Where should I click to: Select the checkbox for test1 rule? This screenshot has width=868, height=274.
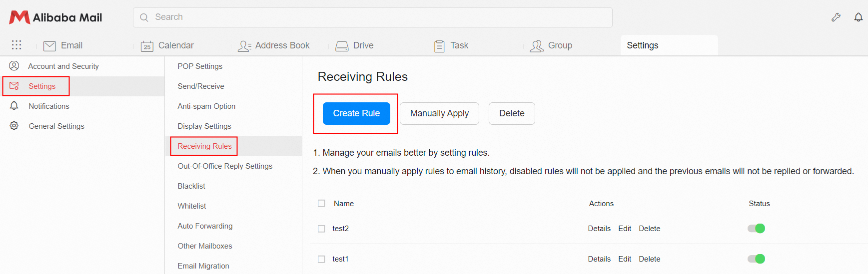tap(321, 259)
